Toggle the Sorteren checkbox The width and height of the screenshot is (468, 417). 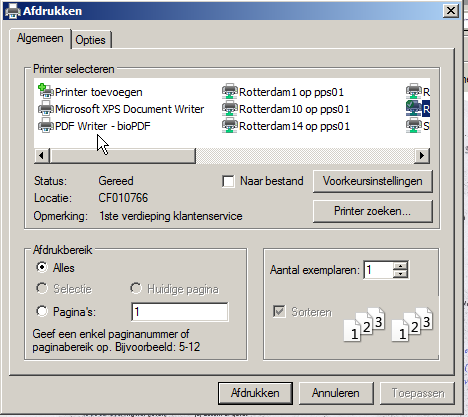pos(279,312)
